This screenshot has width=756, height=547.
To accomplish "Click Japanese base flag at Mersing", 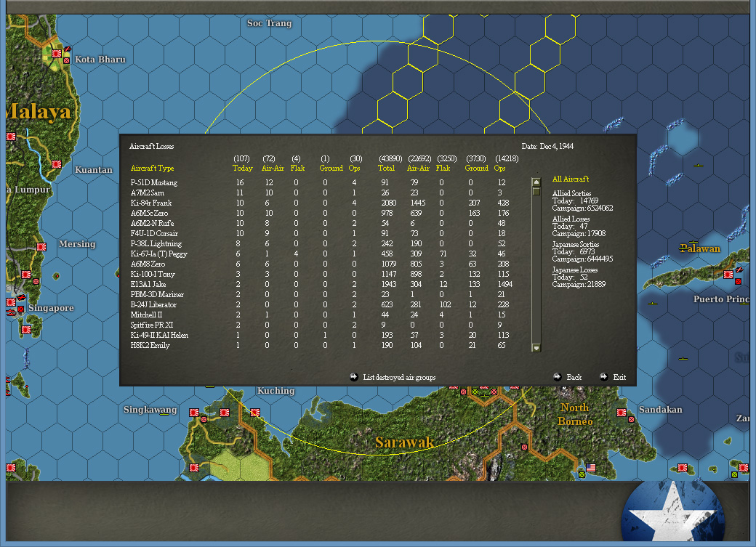I will 41,247.
